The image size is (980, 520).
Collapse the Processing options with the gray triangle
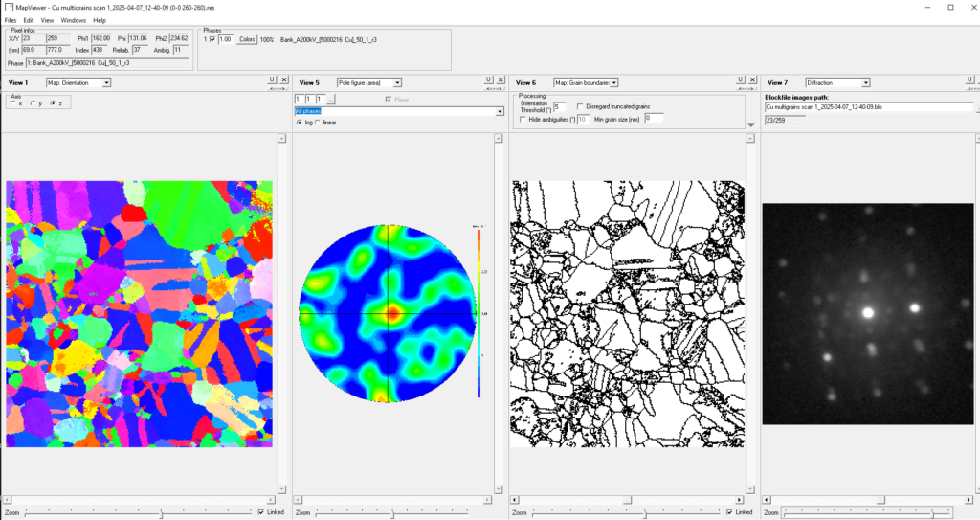751,124
